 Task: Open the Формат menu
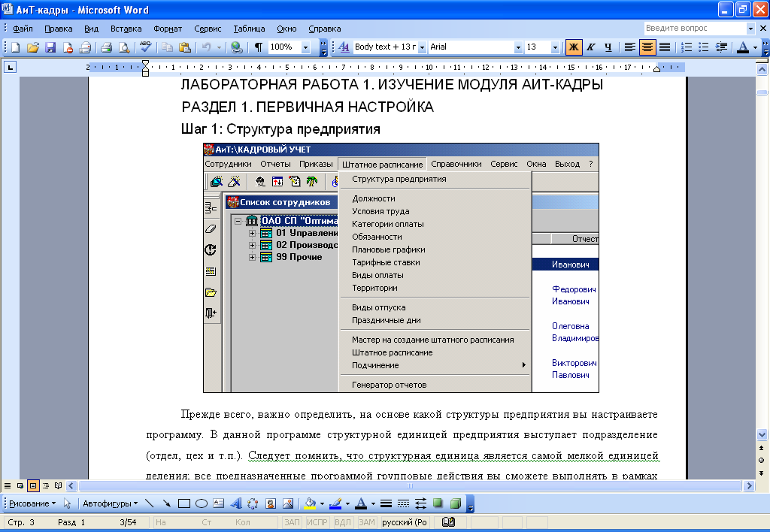(168, 29)
